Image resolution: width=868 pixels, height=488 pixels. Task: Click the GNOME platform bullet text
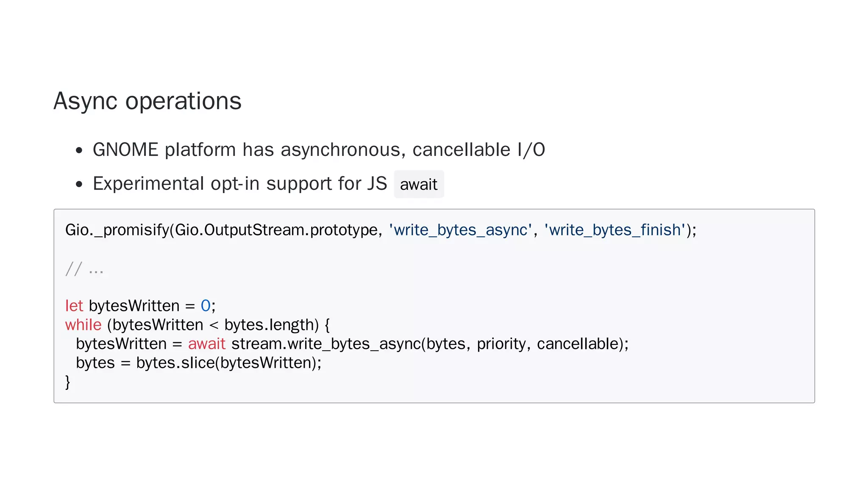[x=319, y=150]
